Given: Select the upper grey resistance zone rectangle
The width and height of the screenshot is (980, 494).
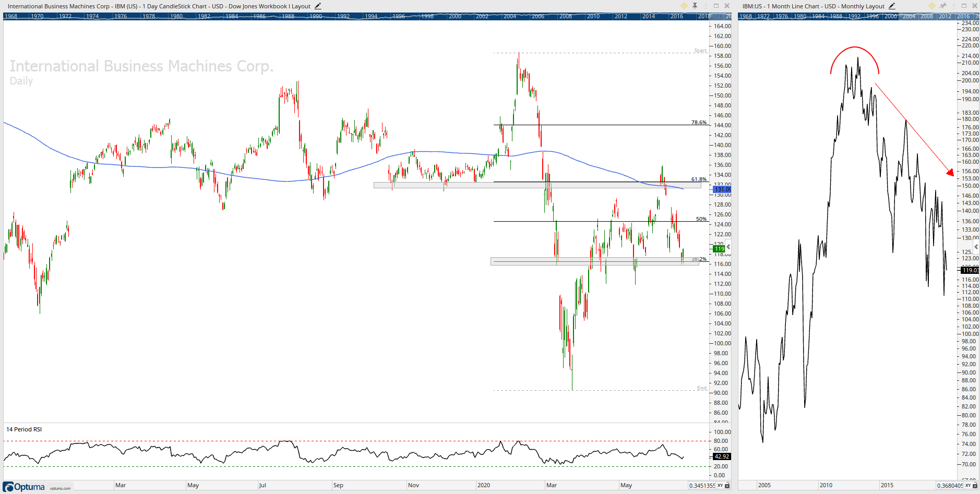Looking at the screenshot, I should (537, 185).
